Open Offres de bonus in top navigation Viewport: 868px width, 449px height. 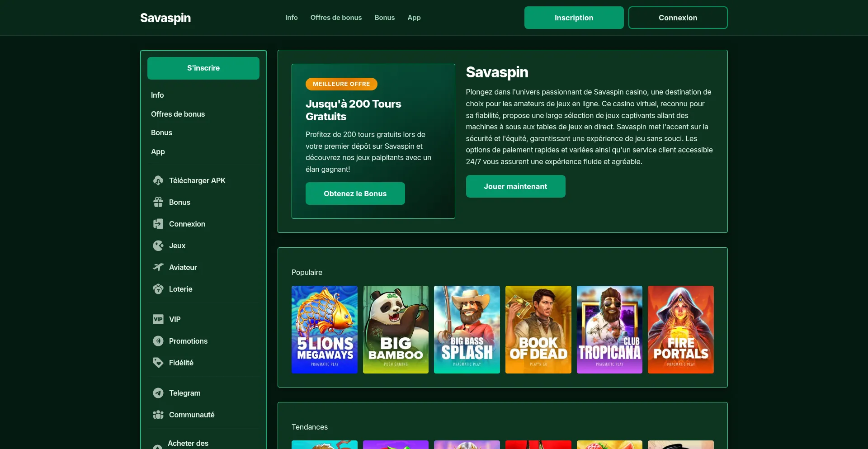336,18
